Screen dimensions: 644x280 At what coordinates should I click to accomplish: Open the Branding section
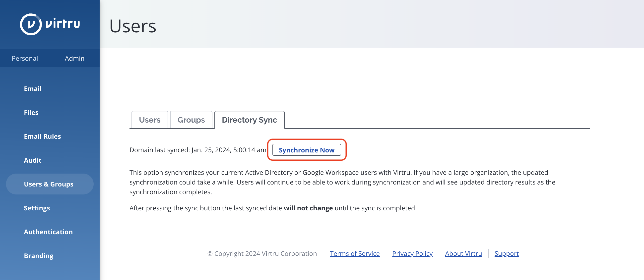pos(39,256)
